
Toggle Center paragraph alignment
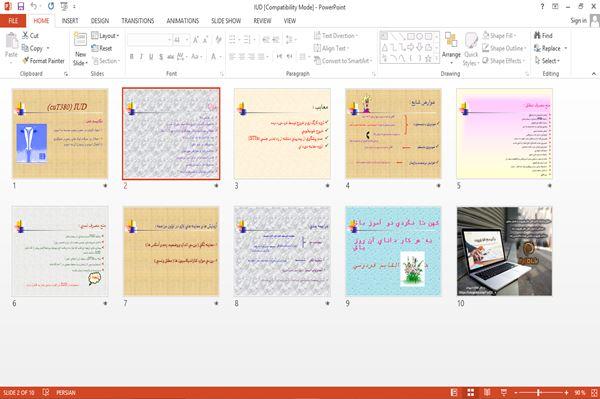point(242,57)
